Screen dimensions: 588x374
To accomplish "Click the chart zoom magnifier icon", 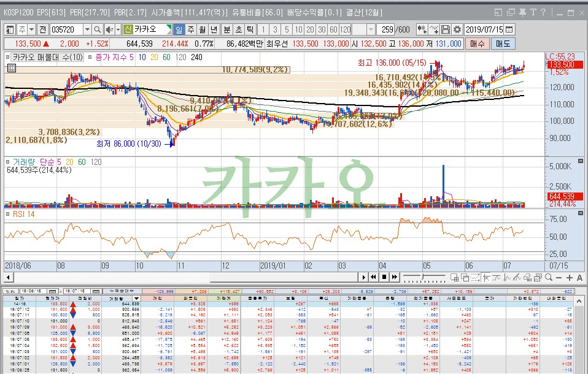I will (x=549, y=278).
